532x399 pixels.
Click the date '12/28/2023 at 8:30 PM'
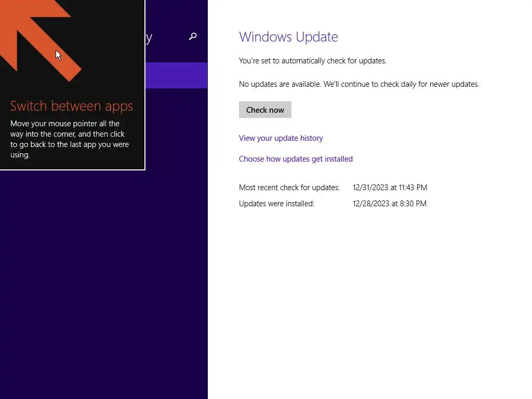click(x=390, y=204)
